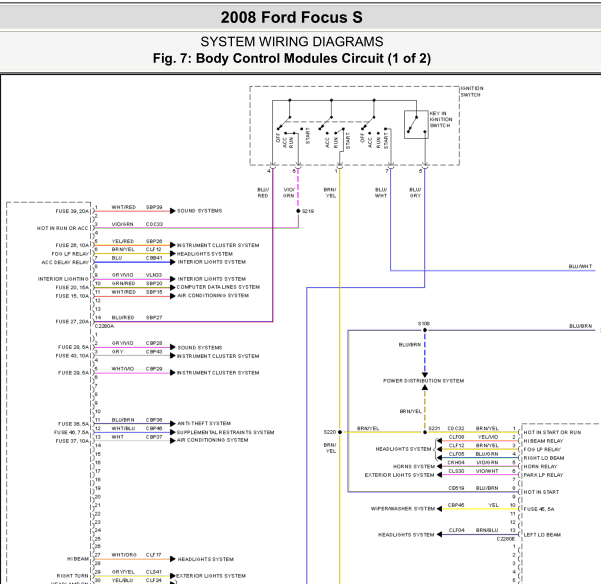Click the 'HORNS SYSTEM' label
The image size is (601, 584).
click(x=414, y=467)
